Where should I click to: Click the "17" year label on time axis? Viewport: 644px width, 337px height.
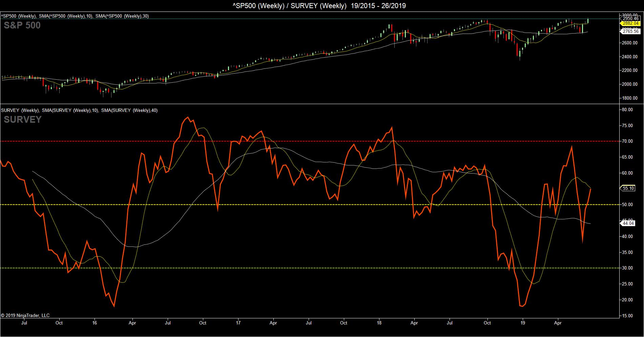point(238,323)
